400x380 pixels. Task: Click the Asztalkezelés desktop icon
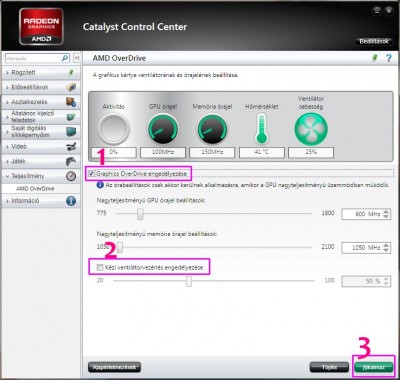click(71, 102)
